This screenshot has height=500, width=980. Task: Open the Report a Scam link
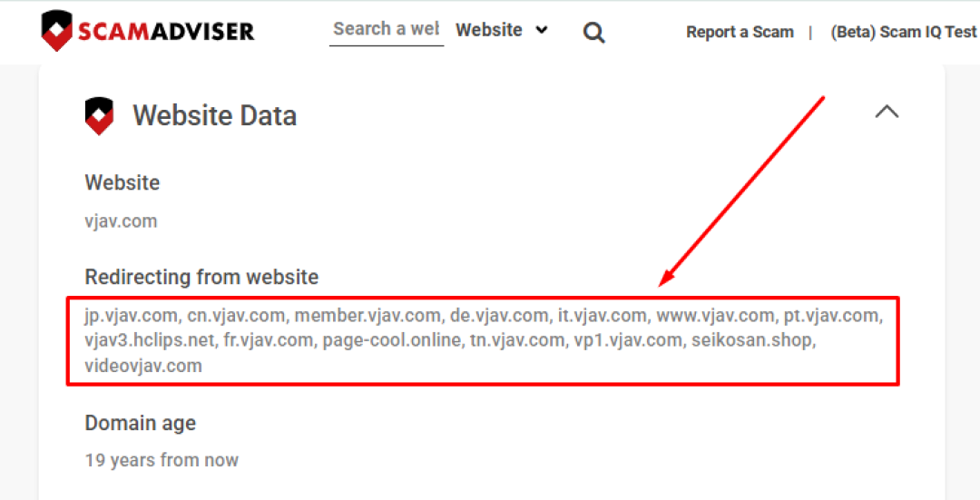coord(740,32)
